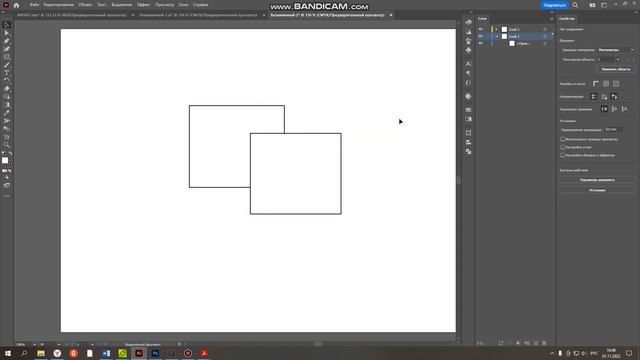Expand layer Слой 2
The height and width of the screenshot is (360, 640).
coord(496,29)
